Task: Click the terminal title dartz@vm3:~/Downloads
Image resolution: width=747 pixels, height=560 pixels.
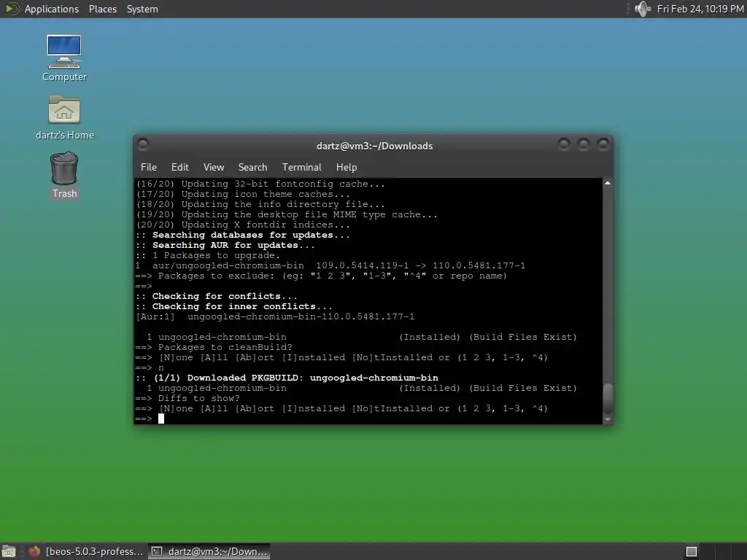Action: [374, 146]
